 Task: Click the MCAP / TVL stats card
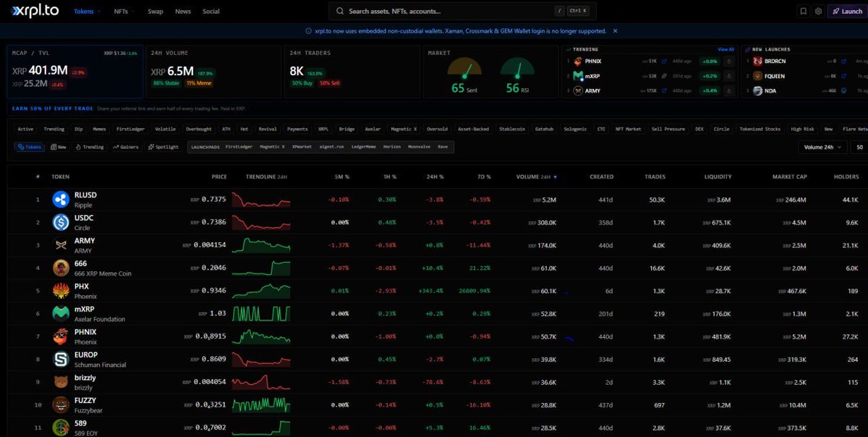tap(75, 72)
